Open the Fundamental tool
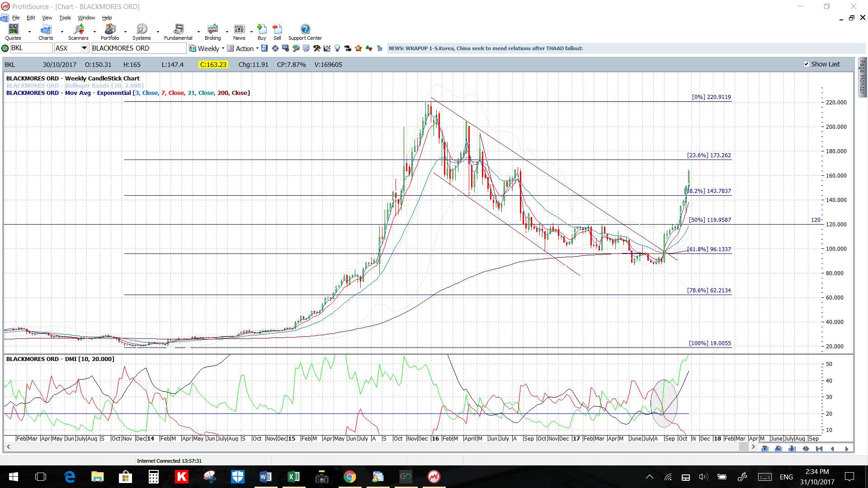 [x=178, y=32]
